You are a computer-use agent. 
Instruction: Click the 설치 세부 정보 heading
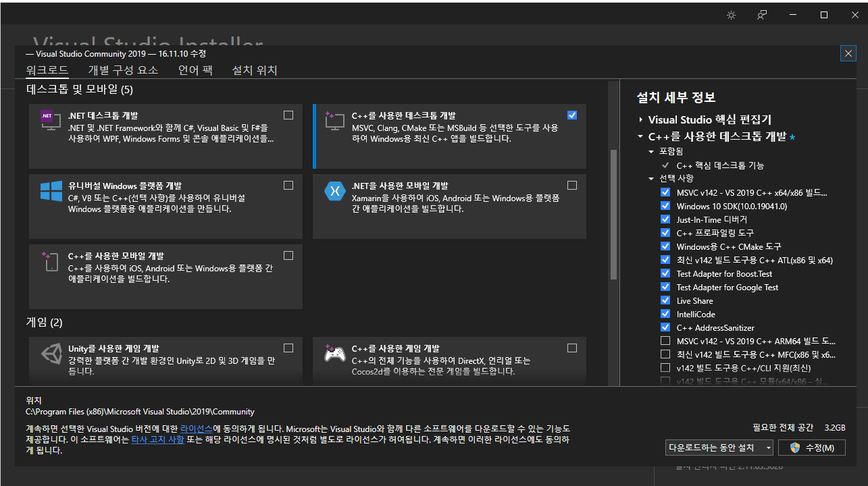[x=676, y=98]
